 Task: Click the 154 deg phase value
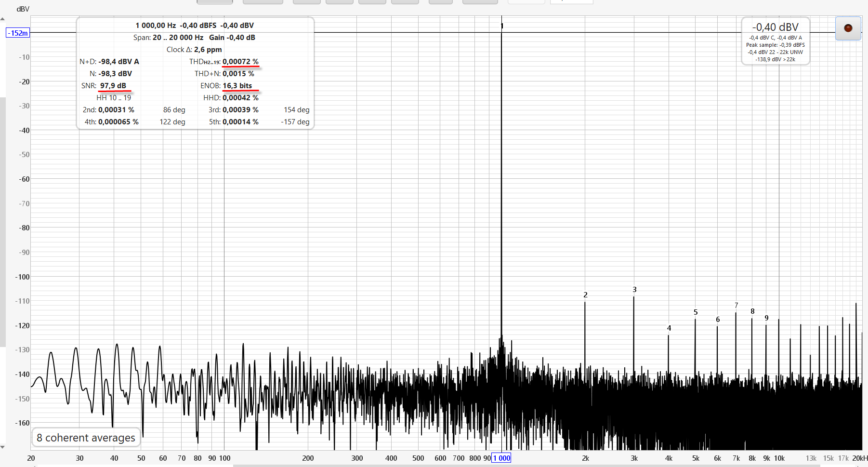[296, 110]
